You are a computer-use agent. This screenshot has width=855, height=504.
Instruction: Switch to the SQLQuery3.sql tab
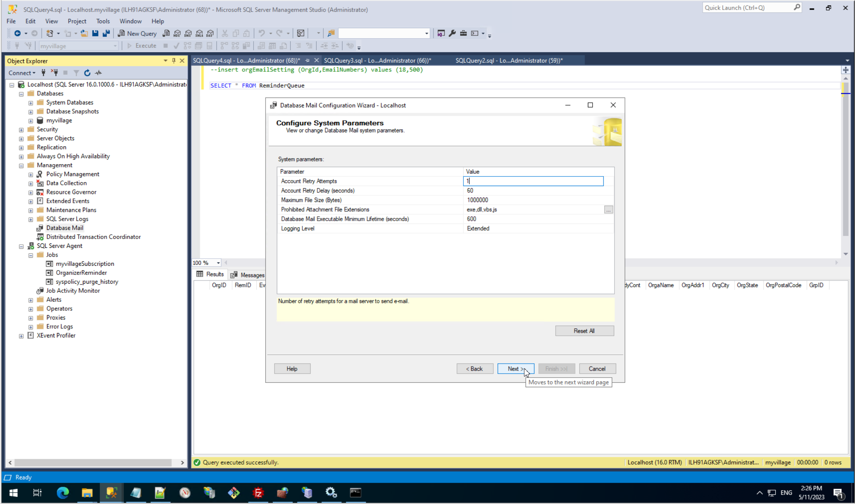pyautogui.click(x=377, y=61)
